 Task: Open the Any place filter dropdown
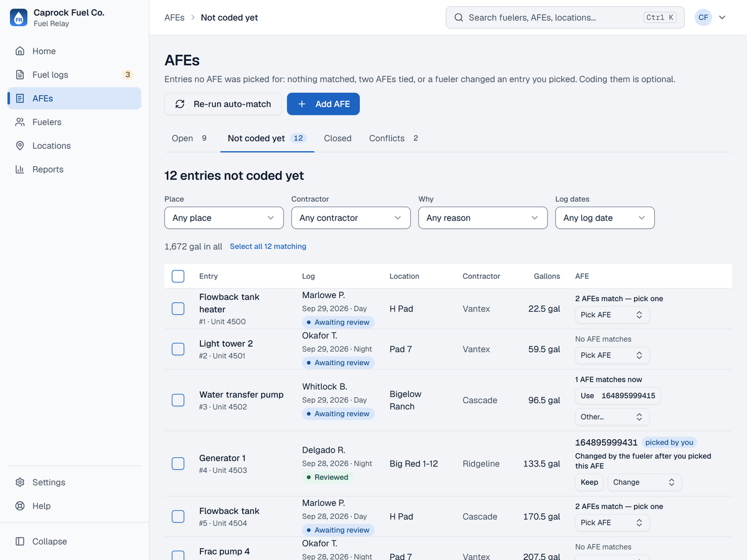pos(224,218)
